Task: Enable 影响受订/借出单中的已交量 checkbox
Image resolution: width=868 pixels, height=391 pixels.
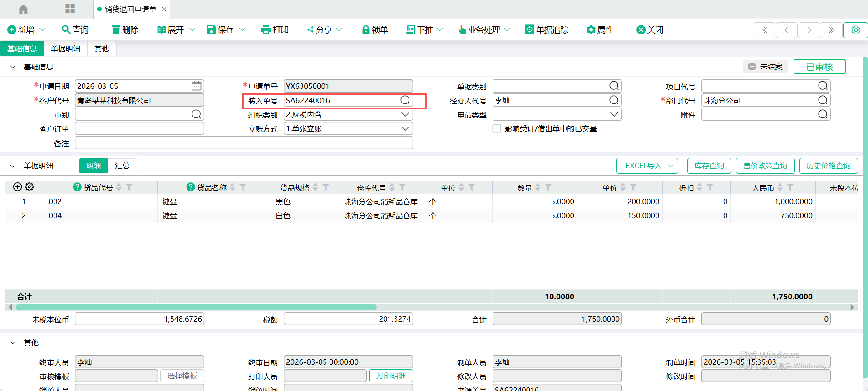Action: tap(497, 129)
